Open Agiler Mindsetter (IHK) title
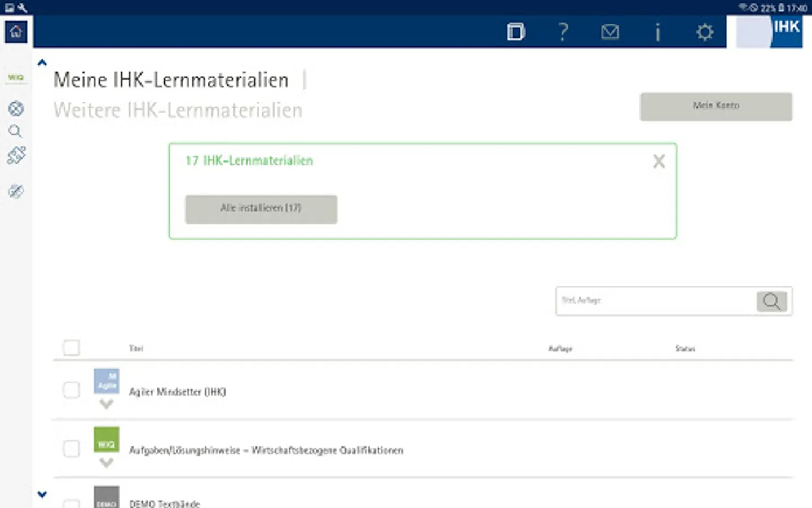 [x=178, y=392]
